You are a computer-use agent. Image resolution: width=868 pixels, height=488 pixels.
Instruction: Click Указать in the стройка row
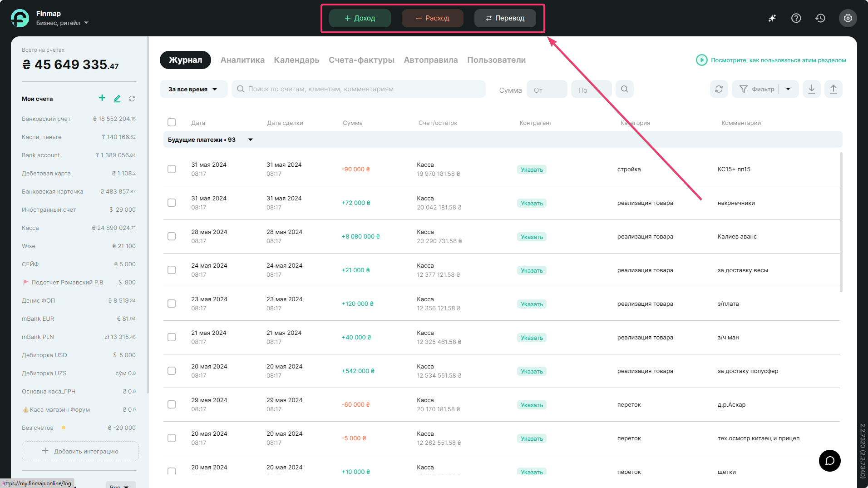pos(532,169)
